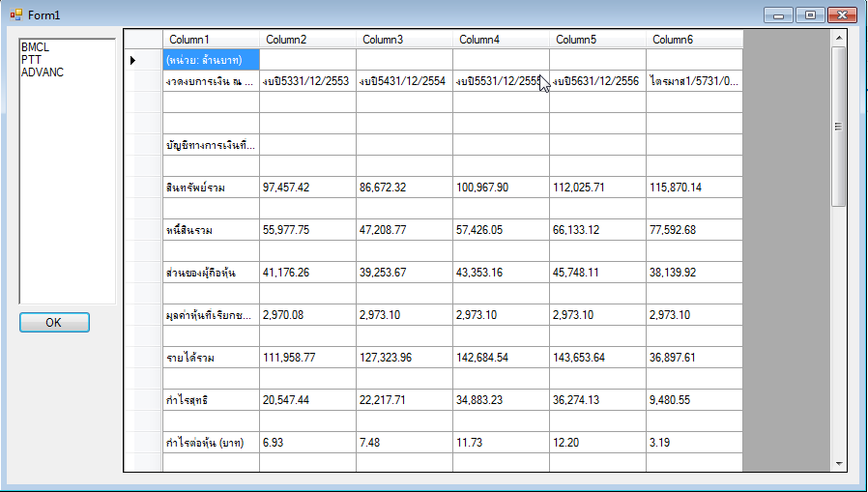
Task: Select cell value 9,480.55
Action: coord(694,400)
